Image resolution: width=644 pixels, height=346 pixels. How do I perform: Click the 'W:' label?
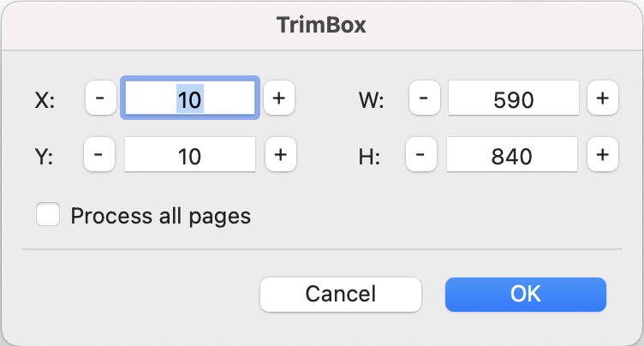click(x=371, y=100)
